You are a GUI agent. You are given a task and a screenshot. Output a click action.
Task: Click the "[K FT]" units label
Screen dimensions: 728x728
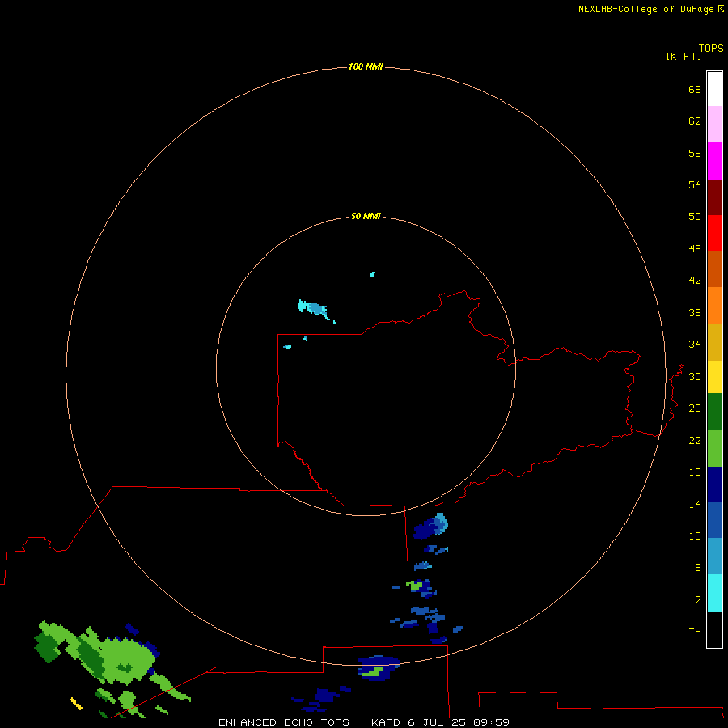[x=684, y=56]
